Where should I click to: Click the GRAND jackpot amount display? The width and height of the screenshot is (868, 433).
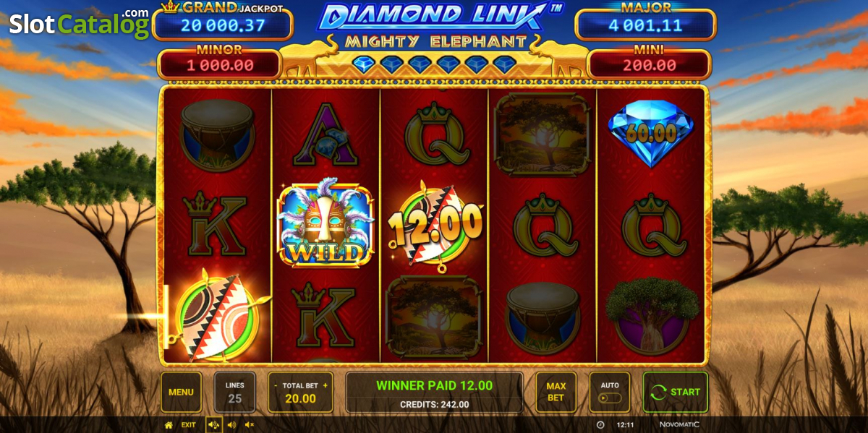(x=224, y=26)
